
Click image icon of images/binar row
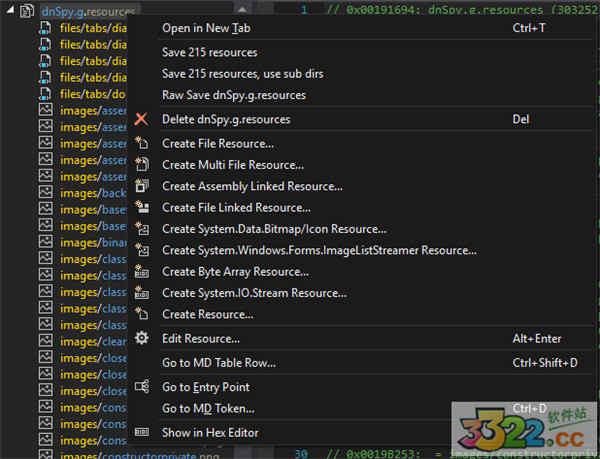[x=46, y=242]
